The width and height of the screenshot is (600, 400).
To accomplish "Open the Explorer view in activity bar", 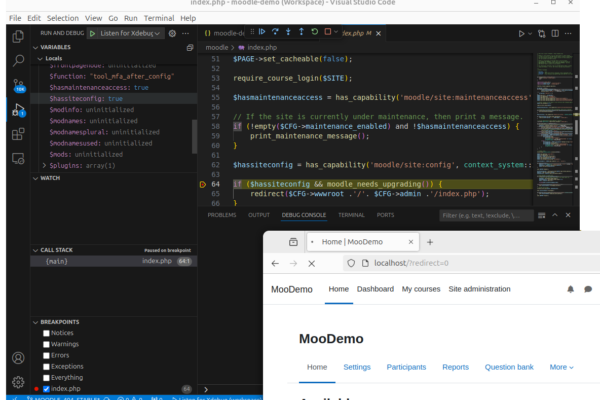I will point(18,36).
